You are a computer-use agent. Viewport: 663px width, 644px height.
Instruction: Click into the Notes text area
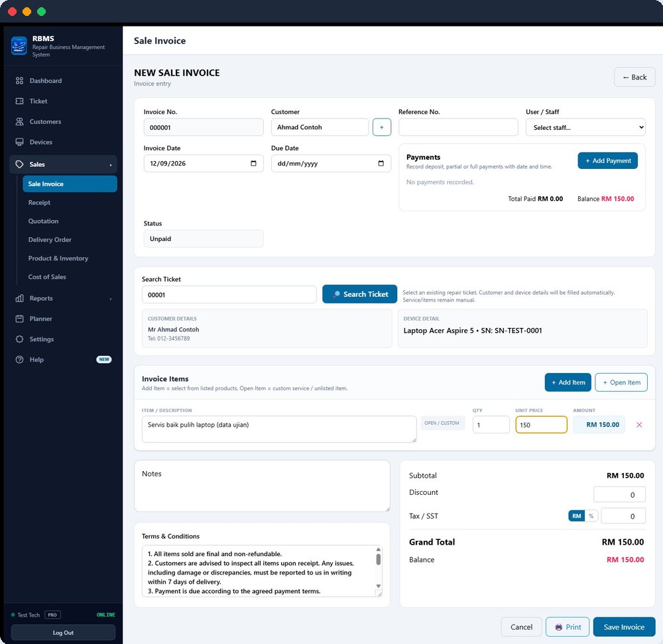pyautogui.click(x=262, y=486)
